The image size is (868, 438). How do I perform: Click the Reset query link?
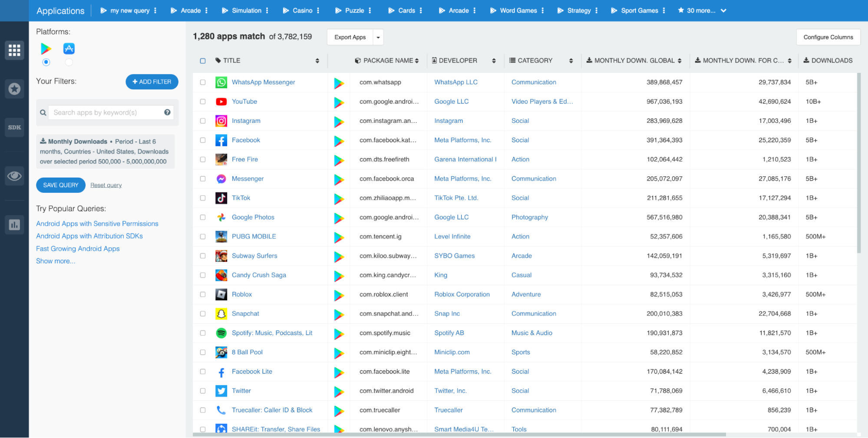tap(106, 185)
